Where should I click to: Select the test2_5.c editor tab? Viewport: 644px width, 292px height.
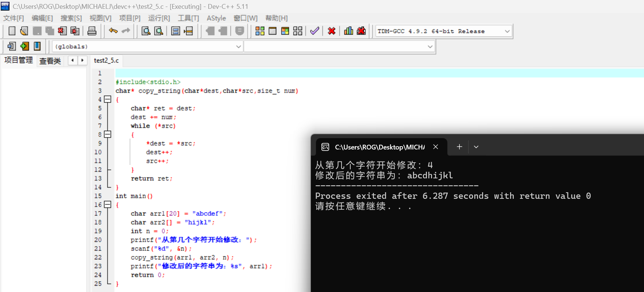coord(106,60)
